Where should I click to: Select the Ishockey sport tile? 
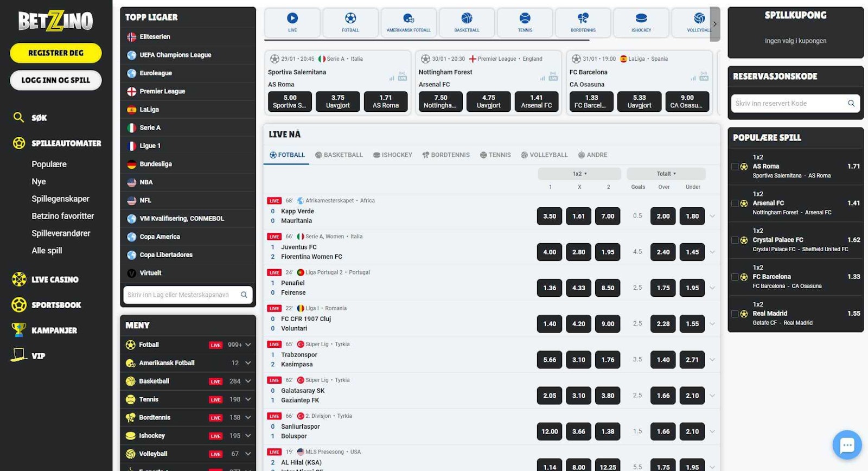(x=641, y=22)
